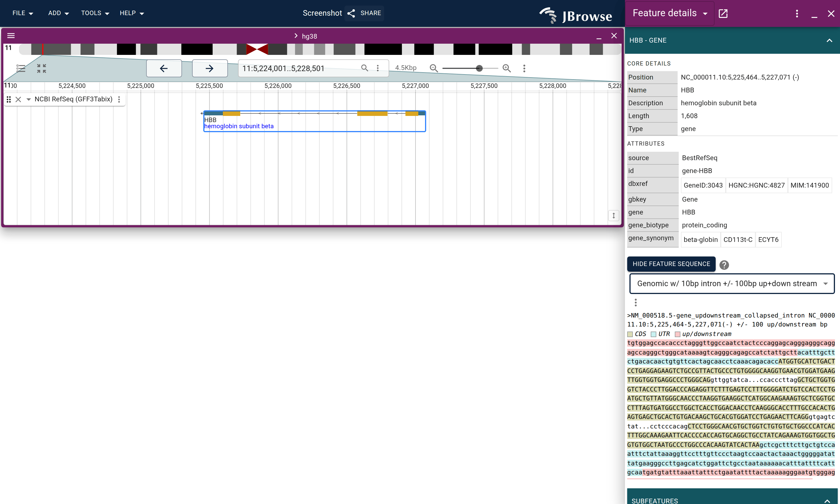Open the sequence options kebab menu

pyautogui.click(x=636, y=302)
